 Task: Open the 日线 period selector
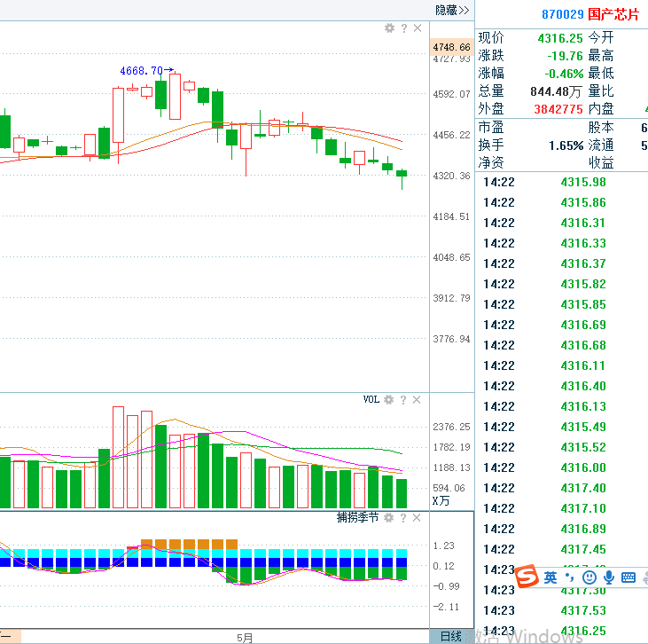[451, 636]
